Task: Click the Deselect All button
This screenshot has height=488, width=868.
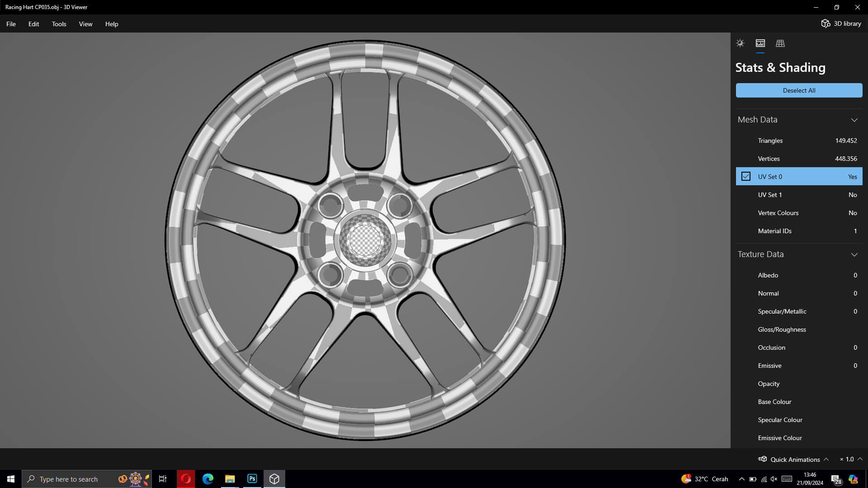Action: pos(799,90)
